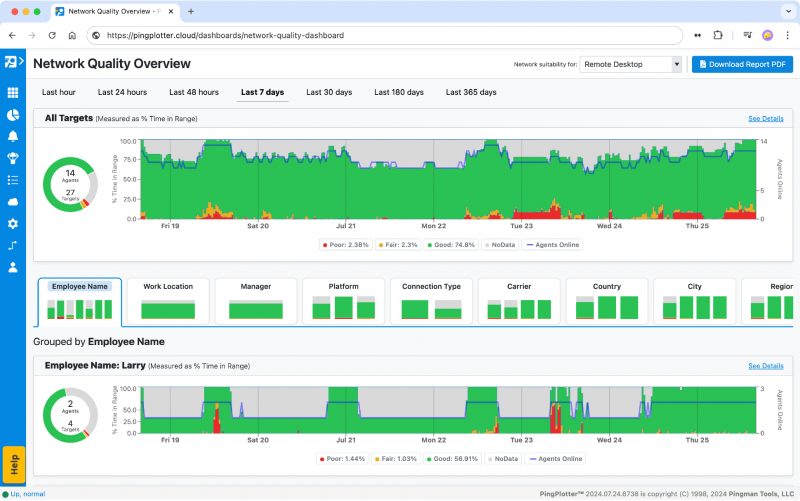This screenshot has height=501, width=800.
Task: Close the Network Quality Overview tab
Action: (x=171, y=11)
